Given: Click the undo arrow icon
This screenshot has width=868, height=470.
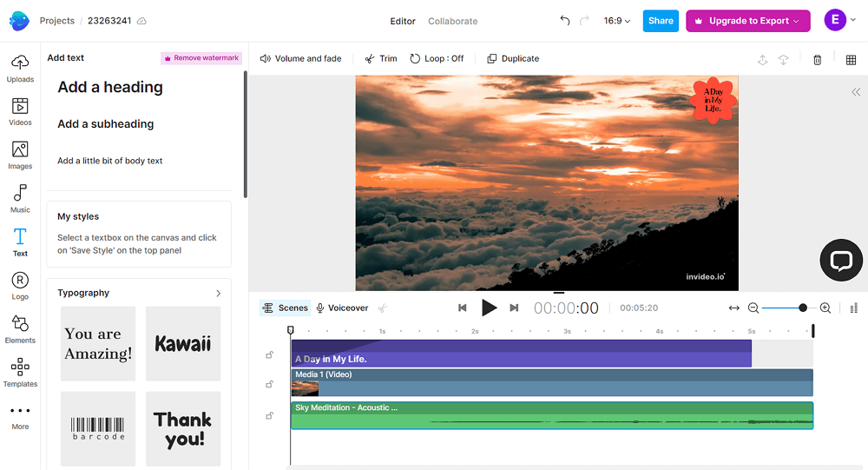Looking at the screenshot, I should (565, 21).
